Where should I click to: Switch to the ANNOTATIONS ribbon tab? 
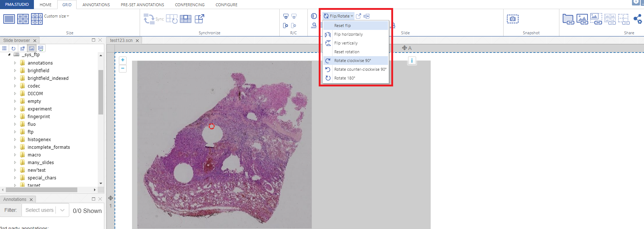[x=96, y=5]
